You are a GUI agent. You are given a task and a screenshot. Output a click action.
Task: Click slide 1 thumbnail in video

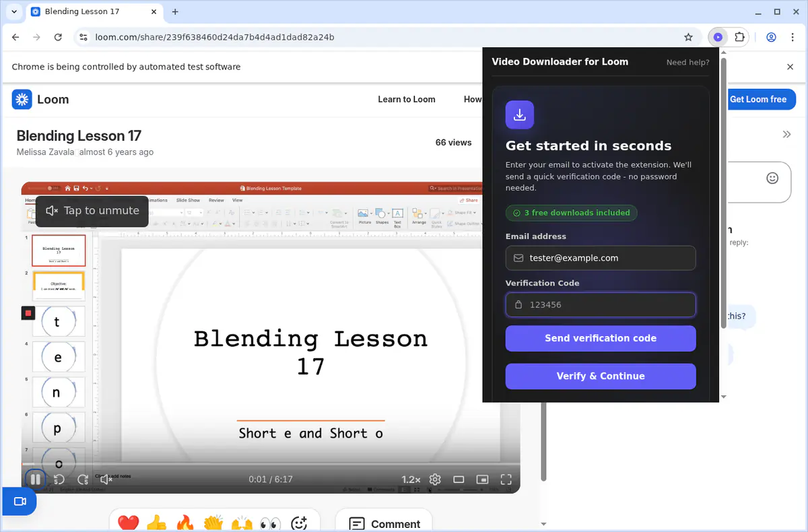pos(59,251)
